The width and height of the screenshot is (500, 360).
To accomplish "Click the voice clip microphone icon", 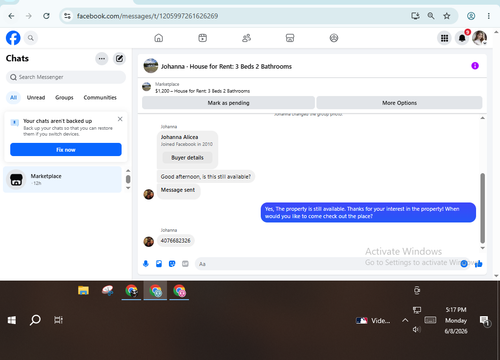I will (146, 264).
